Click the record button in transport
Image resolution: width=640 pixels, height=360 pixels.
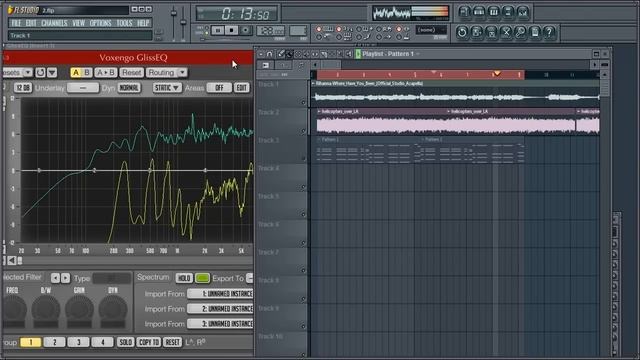[245, 30]
